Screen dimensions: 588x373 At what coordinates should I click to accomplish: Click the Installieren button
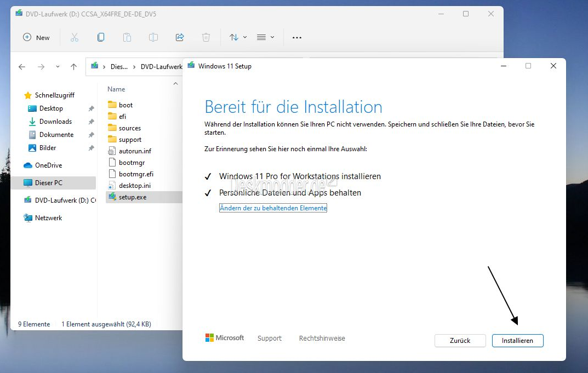tap(517, 340)
